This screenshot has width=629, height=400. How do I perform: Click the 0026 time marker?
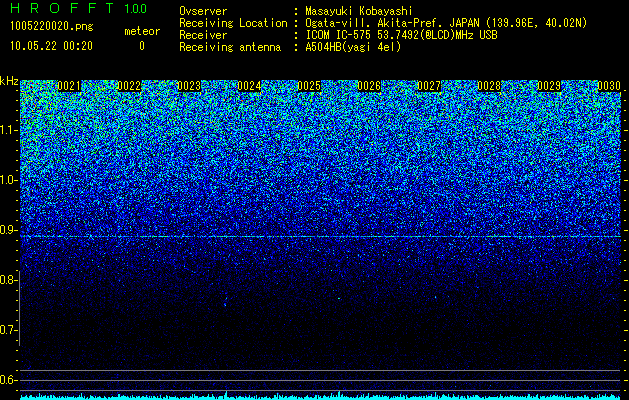coord(369,86)
